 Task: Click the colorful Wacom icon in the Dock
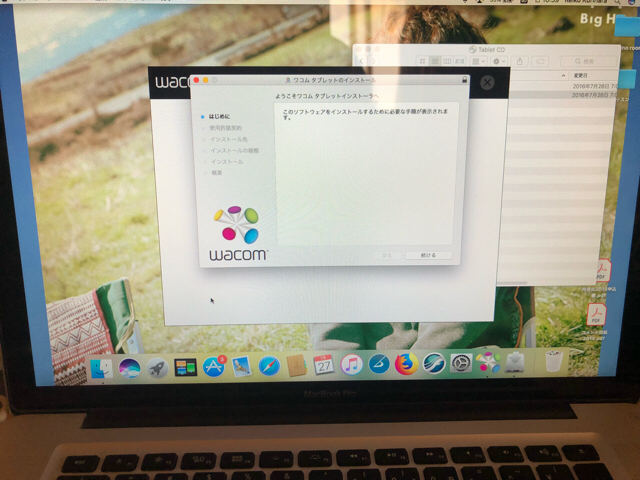(x=488, y=362)
